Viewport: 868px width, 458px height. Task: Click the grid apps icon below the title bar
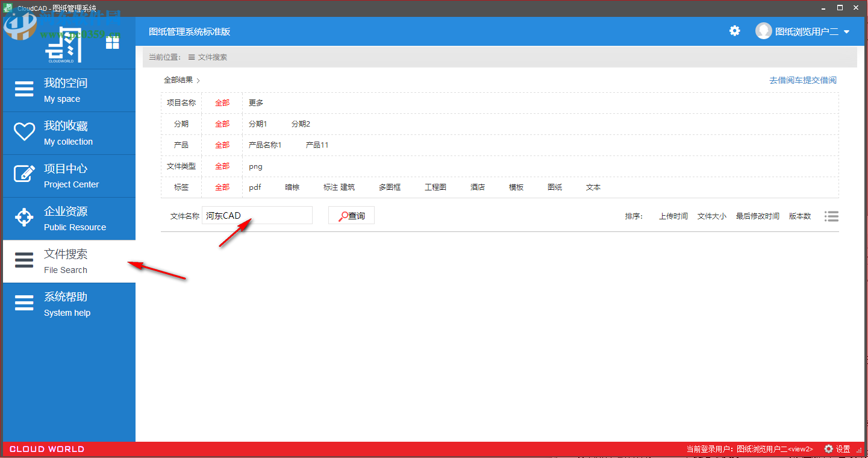tap(112, 42)
